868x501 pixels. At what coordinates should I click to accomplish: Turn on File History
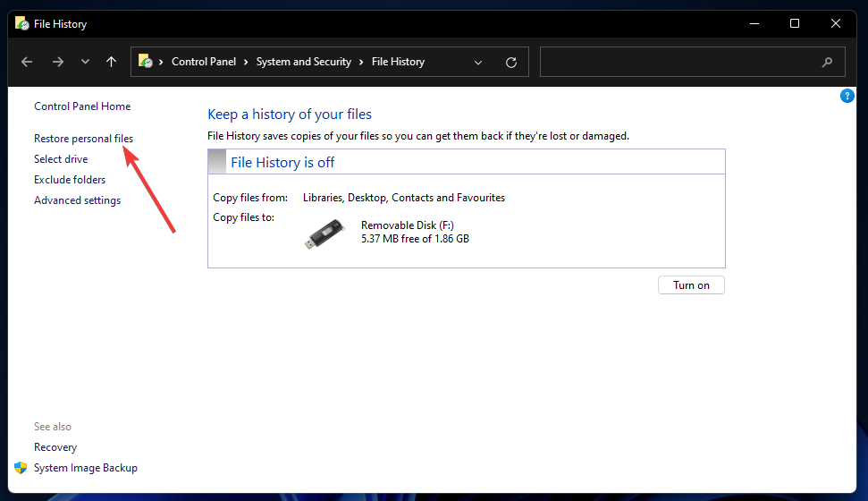pyautogui.click(x=691, y=285)
